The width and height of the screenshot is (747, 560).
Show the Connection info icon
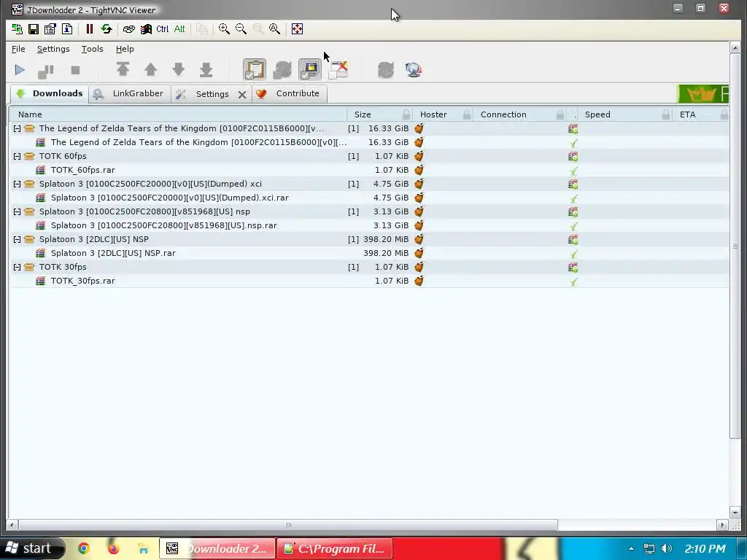tap(67, 29)
